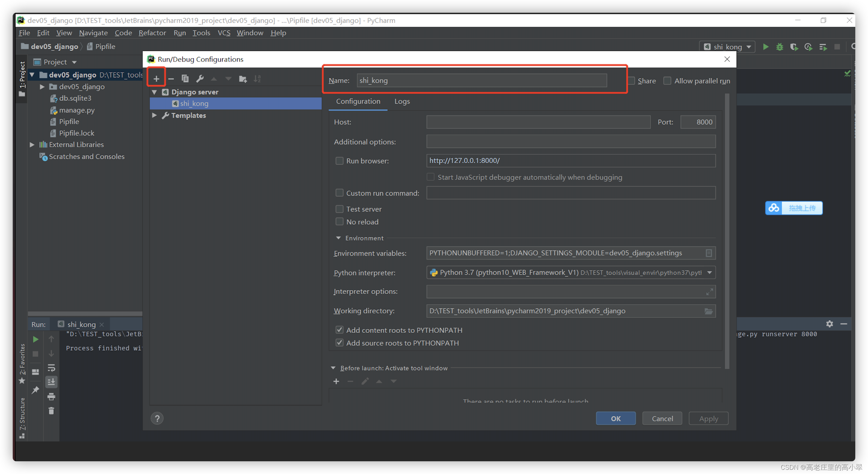Open the Python interpreter dropdown

(709, 272)
